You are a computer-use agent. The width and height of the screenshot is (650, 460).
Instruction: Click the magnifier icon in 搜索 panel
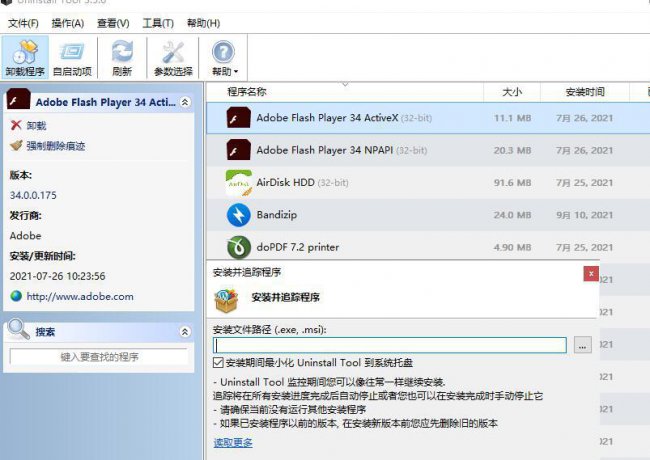tap(19, 329)
